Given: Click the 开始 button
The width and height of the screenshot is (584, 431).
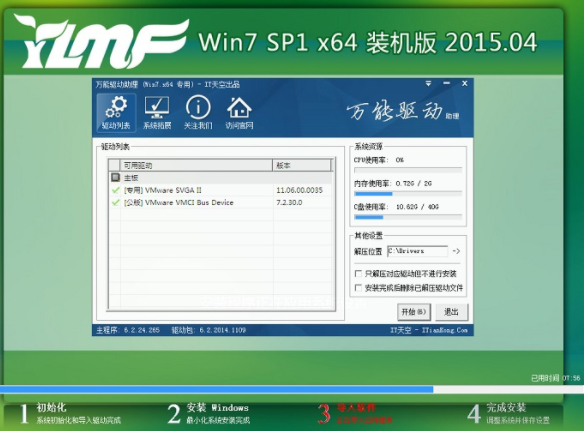Looking at the screenshot, I should coord(414,312).
